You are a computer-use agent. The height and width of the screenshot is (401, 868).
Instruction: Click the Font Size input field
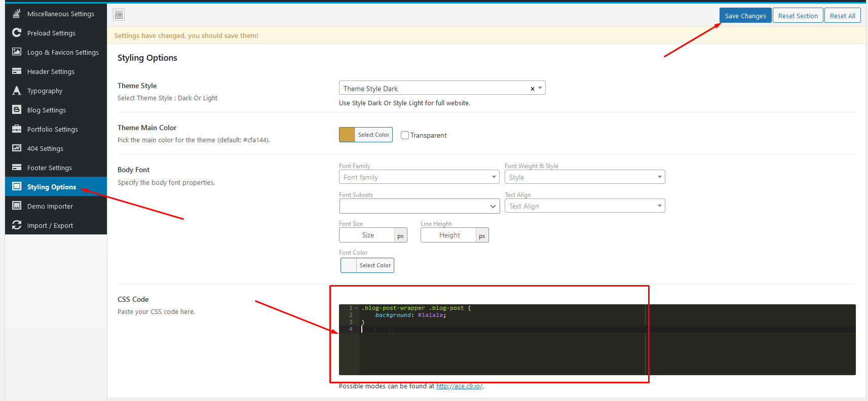pos(368,235)
